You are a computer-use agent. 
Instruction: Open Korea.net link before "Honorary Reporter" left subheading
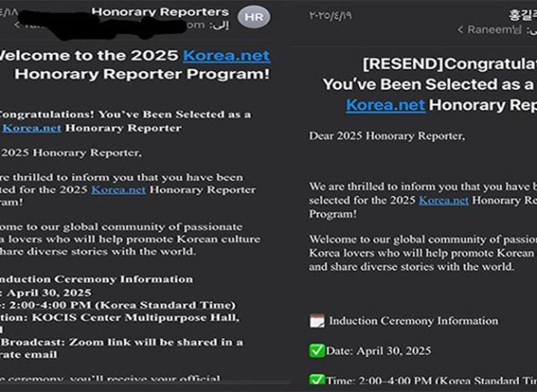pos(31,128)
